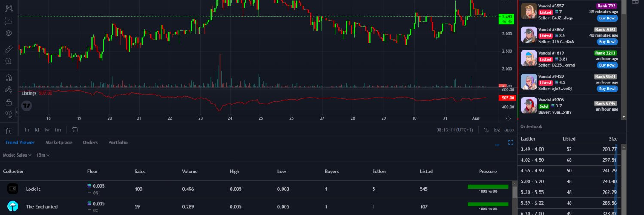Switch to the Trend Viewer tab
644x215 pixels.
(20, 142)
